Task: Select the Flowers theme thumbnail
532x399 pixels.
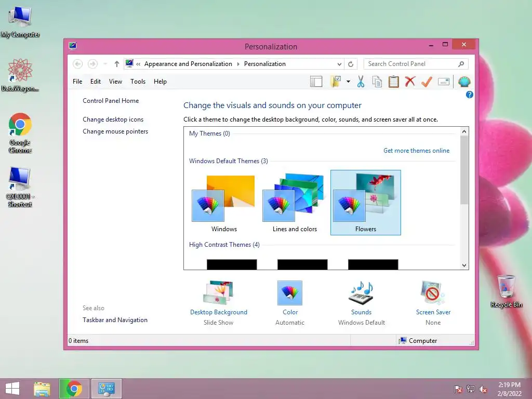Action: [365, 203]
